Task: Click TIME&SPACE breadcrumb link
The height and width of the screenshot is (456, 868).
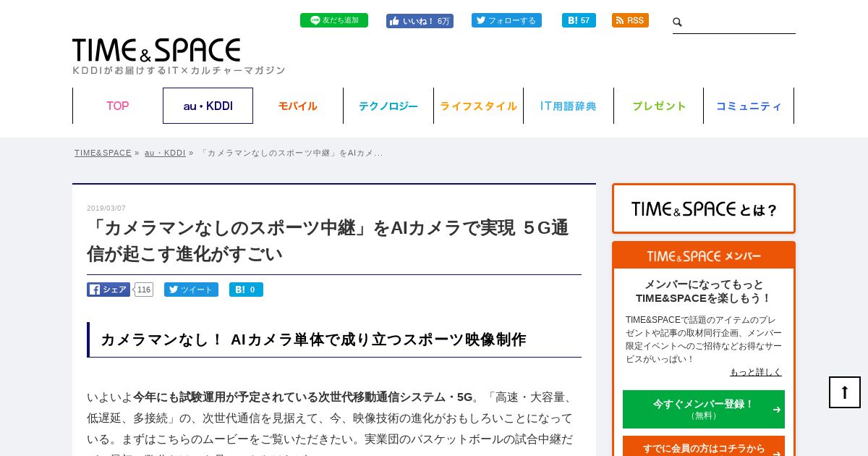Action: point(103,153)
